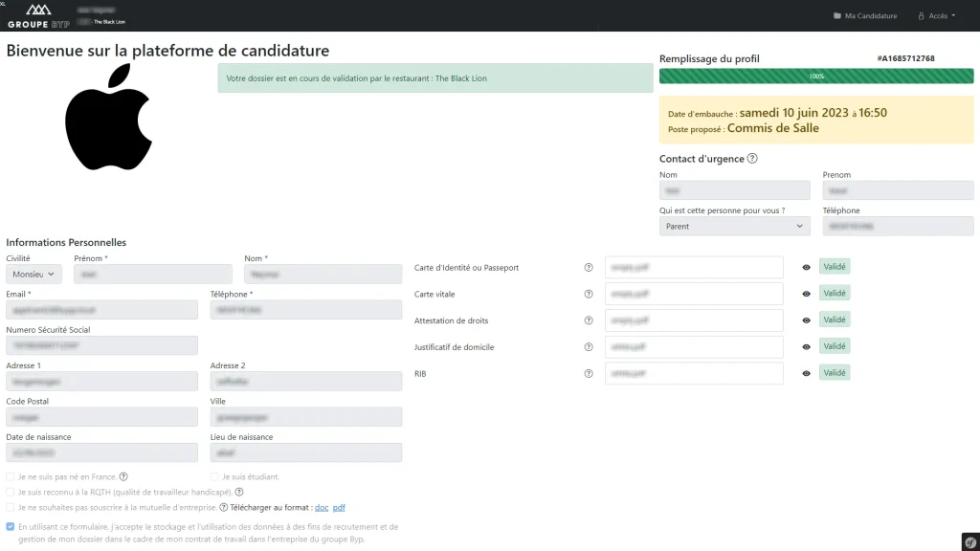Click the Date de naissance field

point(101,452)
